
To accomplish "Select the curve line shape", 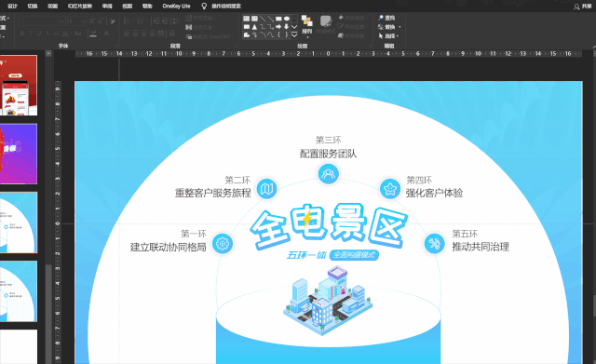I will point(271,35).
